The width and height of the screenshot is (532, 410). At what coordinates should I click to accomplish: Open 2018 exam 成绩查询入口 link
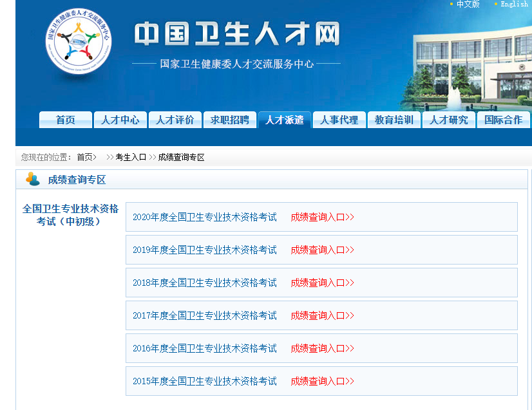pos(322,283)
